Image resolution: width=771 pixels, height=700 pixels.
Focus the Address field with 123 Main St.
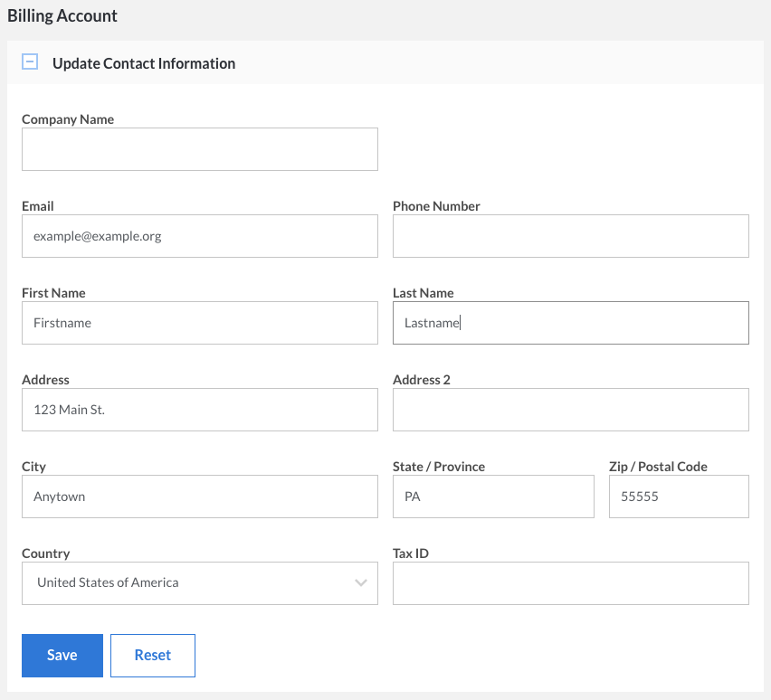pos(199,410)
